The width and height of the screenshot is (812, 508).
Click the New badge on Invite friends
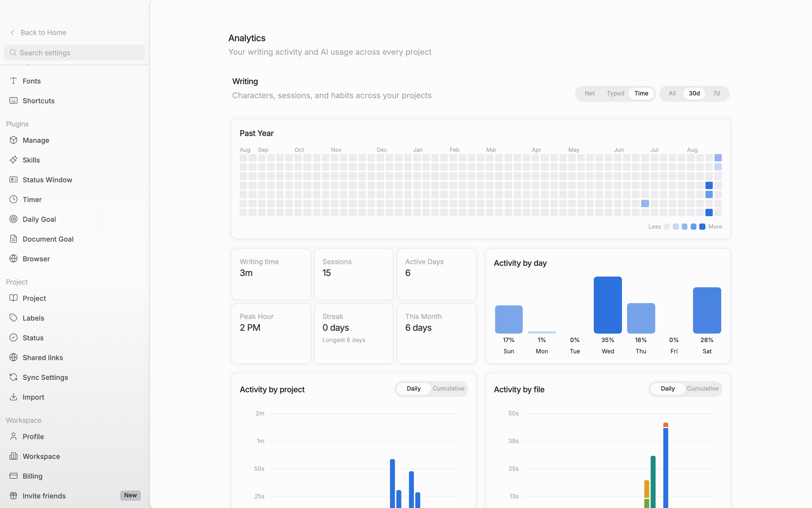[130, 495]
